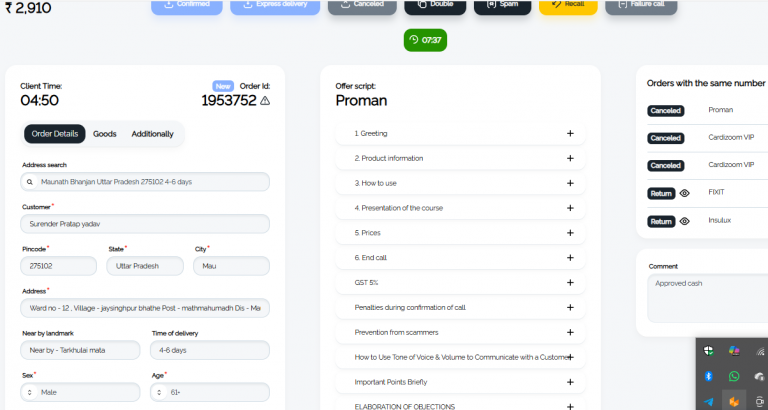Click the New badge near Order Id

(x=223, y=86)
